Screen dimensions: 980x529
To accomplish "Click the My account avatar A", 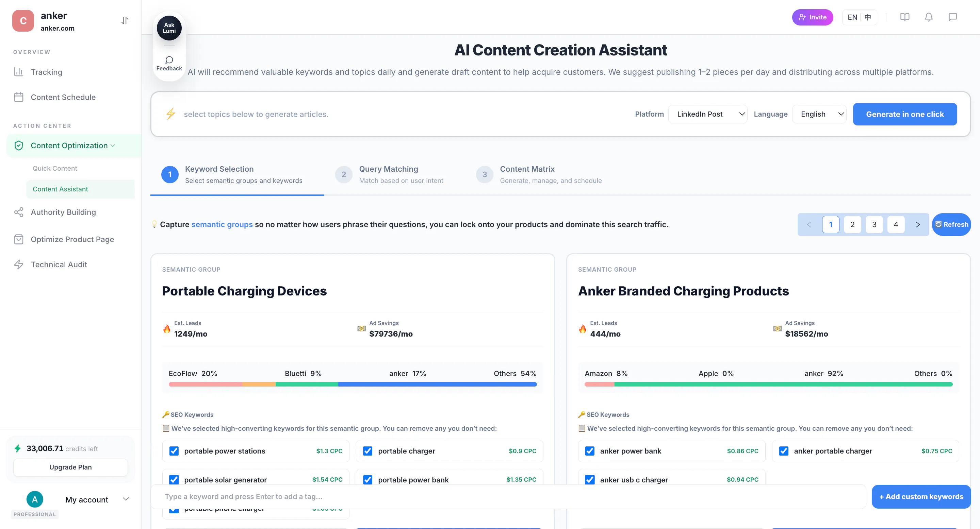I will [35, 499].
